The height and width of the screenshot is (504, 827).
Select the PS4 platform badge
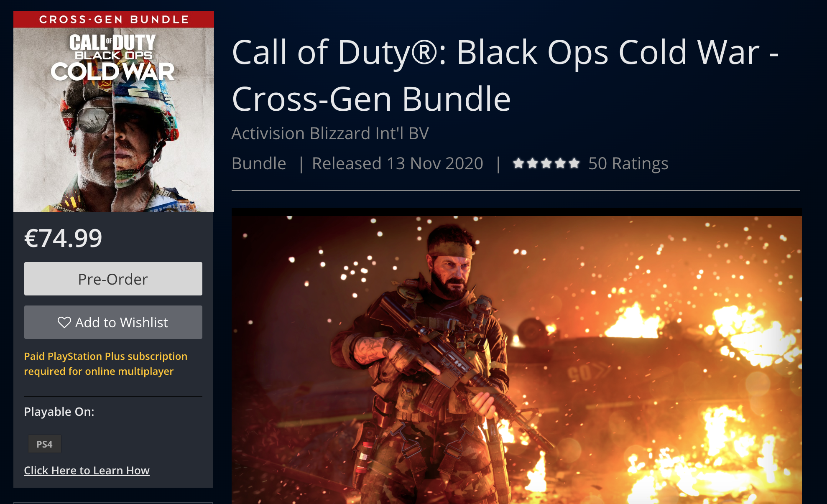(x=45, y=444)
